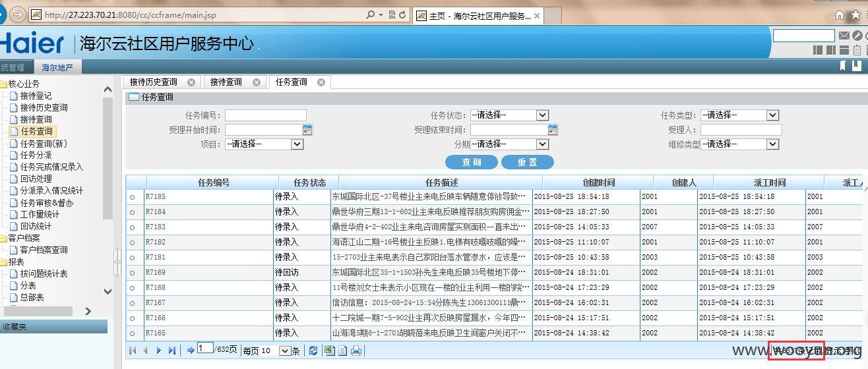Open the 任务类型 dropdown
This screenshot has width=868, height=369.
pos(739,115)
